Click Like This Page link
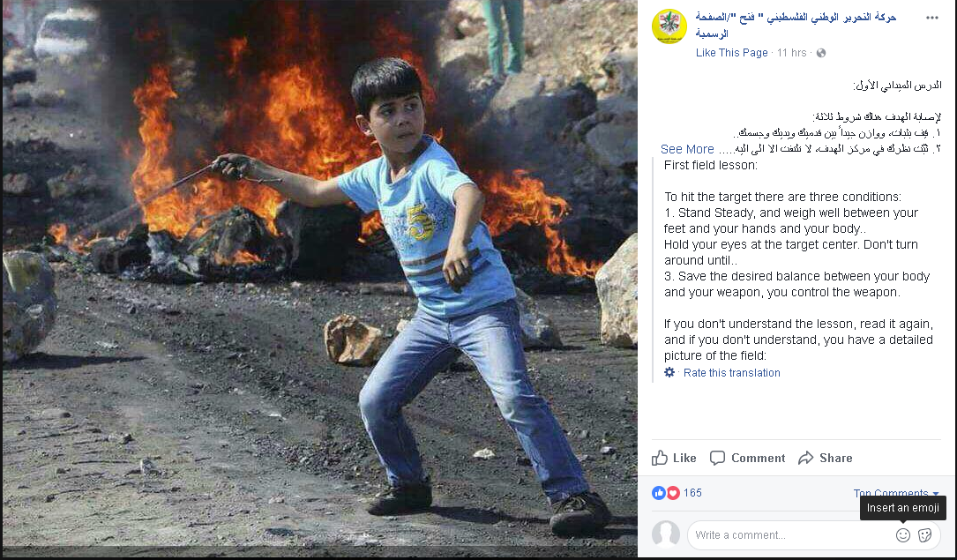The height and width of the screenshot is (560, 957). click(x=732, y=53)
